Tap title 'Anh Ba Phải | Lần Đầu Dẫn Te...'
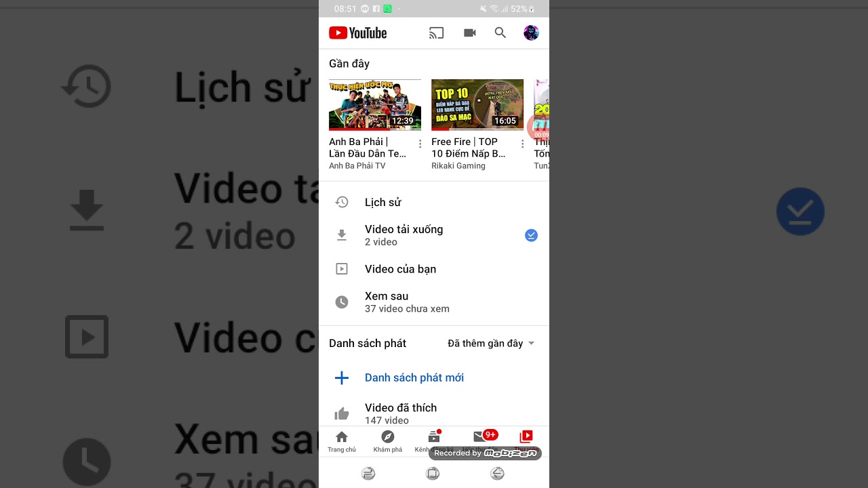This screenshot has height=488, width=868. [368, 148]
